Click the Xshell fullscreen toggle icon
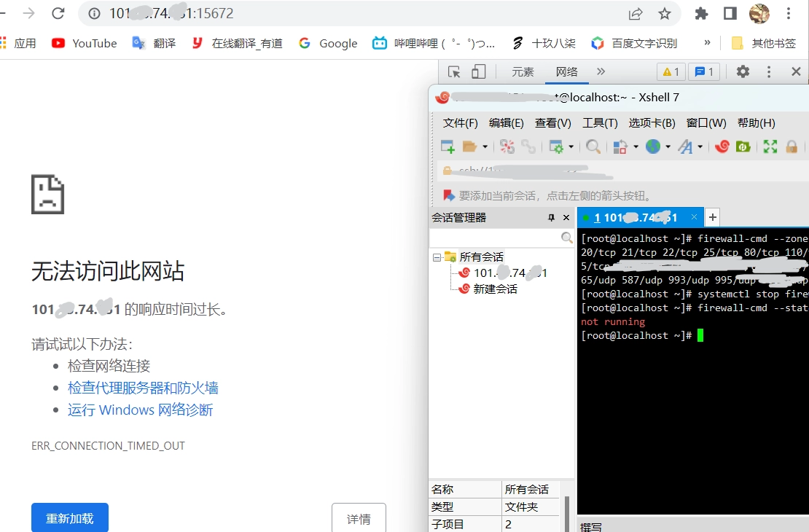The image size is (809, 532). [x=770, y=147]
